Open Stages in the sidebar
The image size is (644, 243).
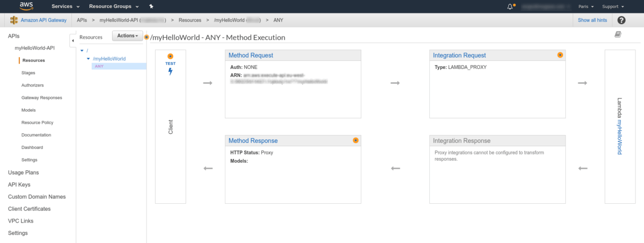click(x=28, y=73)
